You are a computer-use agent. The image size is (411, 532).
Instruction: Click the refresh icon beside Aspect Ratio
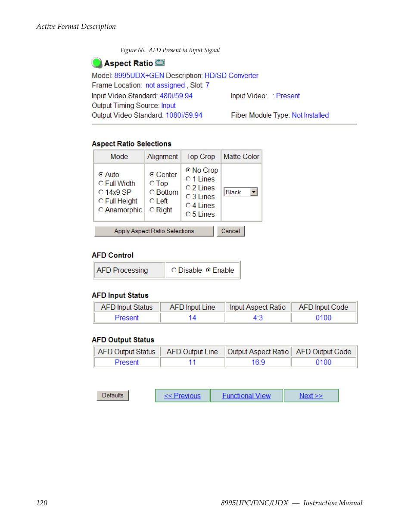click(x=160, y=62)
